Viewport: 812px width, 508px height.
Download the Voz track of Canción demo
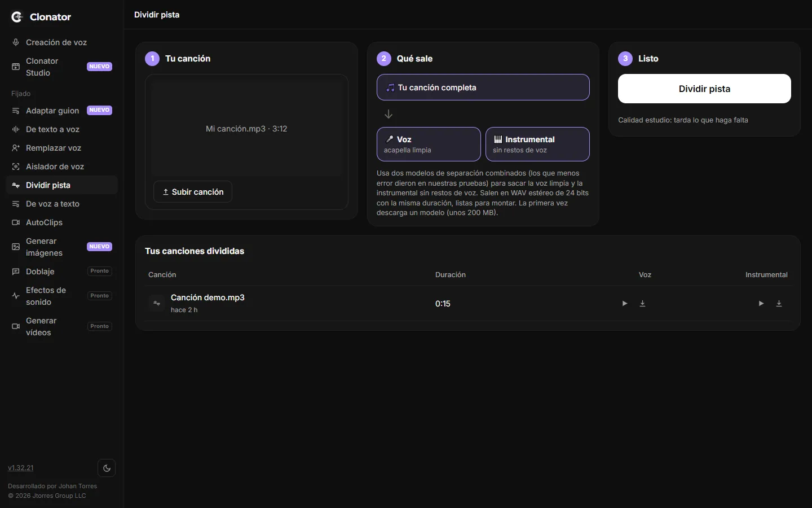pos(642,304)
